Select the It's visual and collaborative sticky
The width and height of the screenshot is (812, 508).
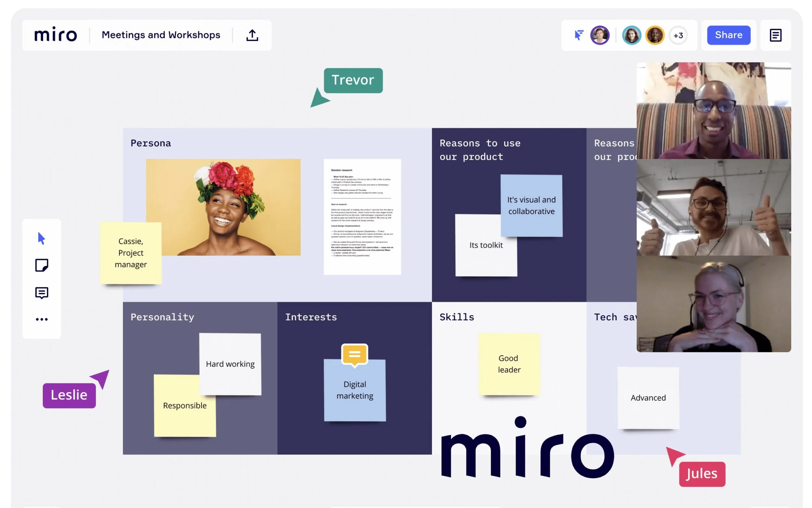(x=531, y=205)
